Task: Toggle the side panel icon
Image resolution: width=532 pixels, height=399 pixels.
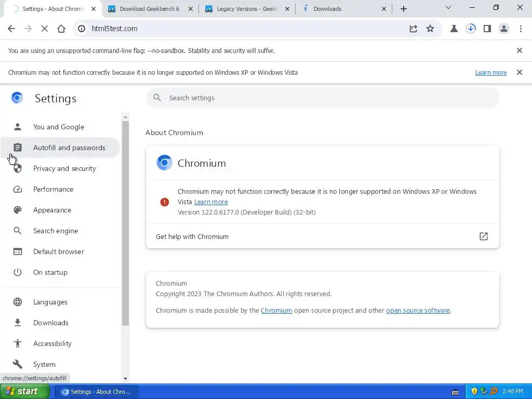Action: (487, 29)
